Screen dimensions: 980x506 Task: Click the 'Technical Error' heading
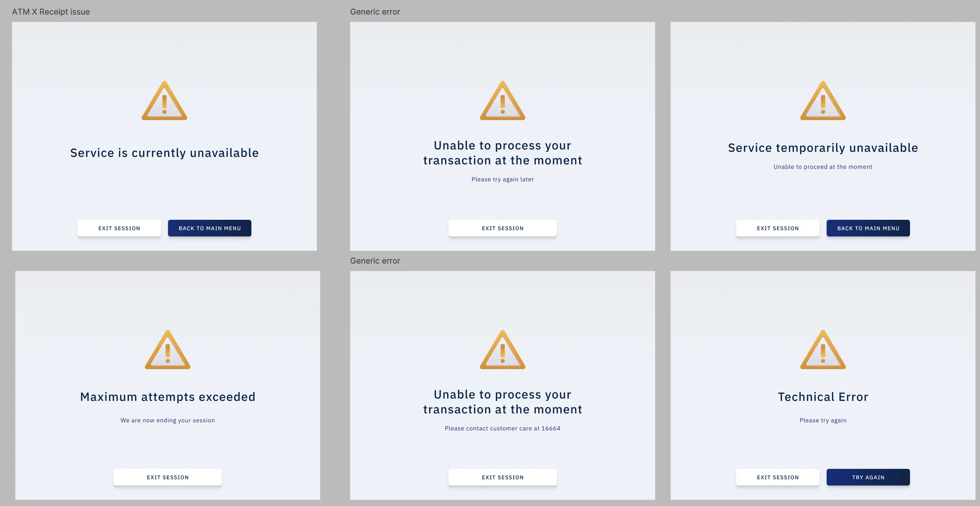[x=823, y=397]
